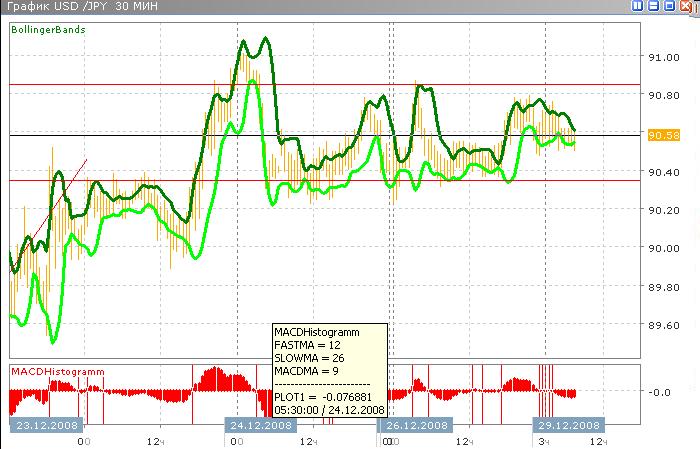Click the 90.20 price axis label
This screenshot has height=449, width=700.
coord(663,210)
